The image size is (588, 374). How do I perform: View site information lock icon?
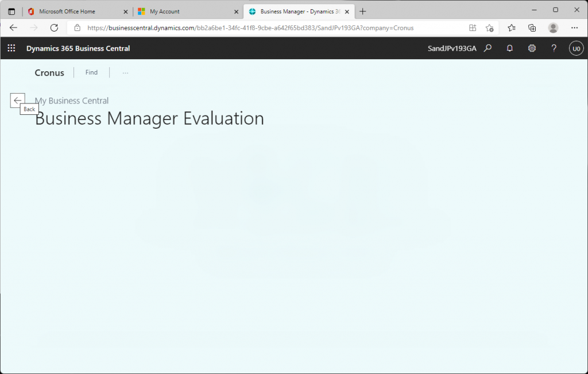tap(78, 28)
